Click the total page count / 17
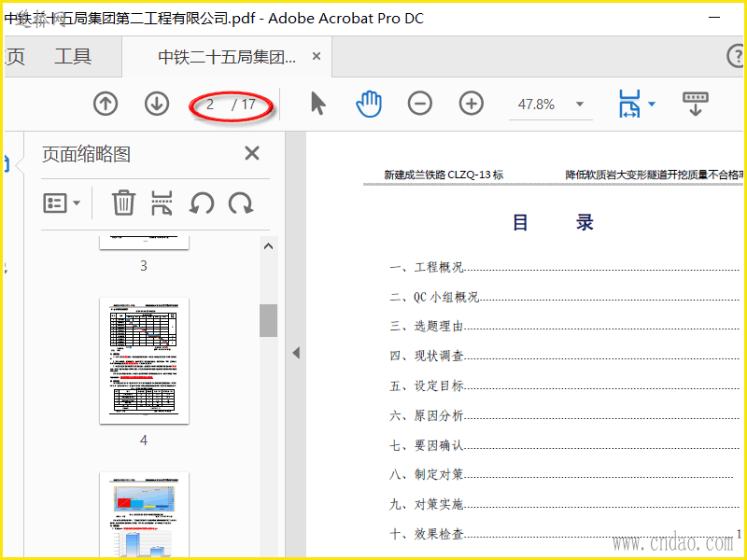Viewport: 747px width, 560px height. [x=244, y=105]
